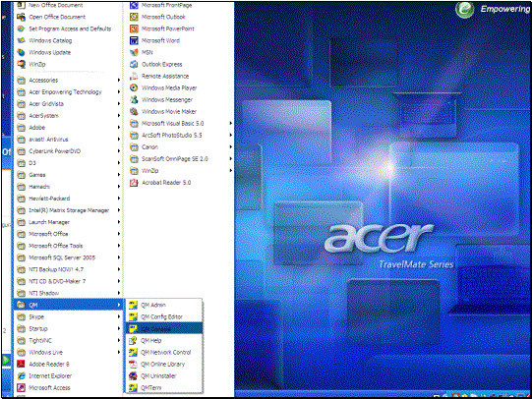Open the QM Admin icon
Viewport: 532px width, 399px height.
[133, 305]
